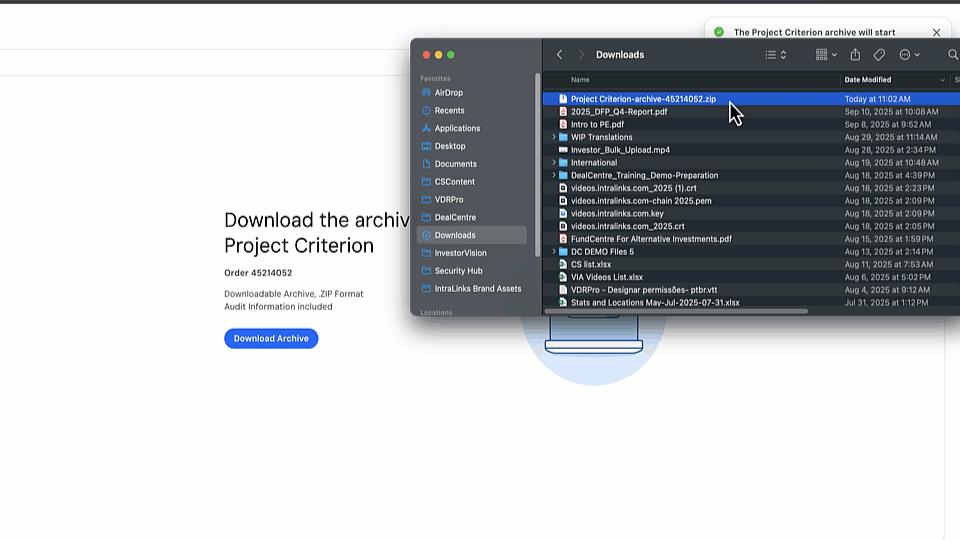Go back in Finder Downloads window
This screenshot has width=960, height=540.
click(x=560, y=54)
